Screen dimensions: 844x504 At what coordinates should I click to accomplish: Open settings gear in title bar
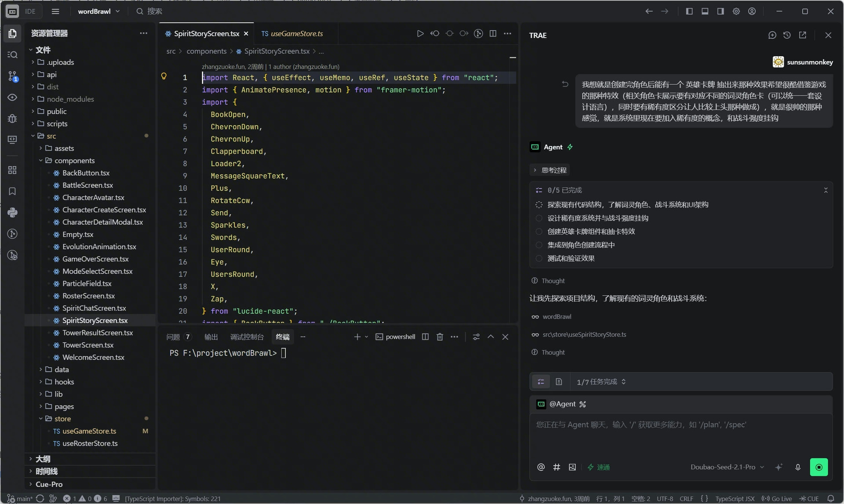pos(736,11)
